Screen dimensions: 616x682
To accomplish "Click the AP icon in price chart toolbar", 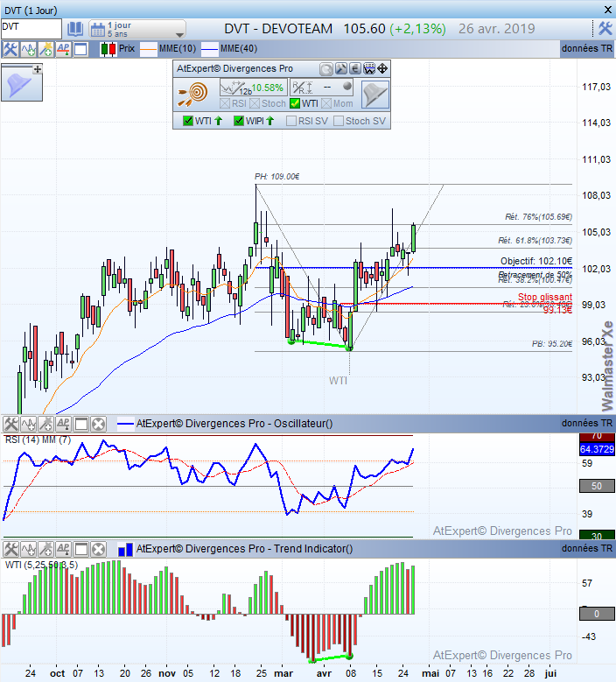I will point(64,49).
